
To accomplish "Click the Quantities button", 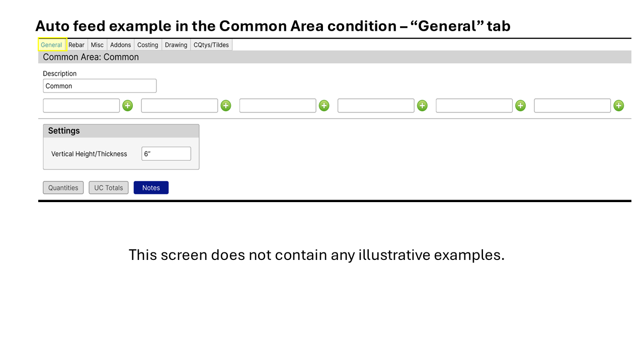I will point(63,188).
